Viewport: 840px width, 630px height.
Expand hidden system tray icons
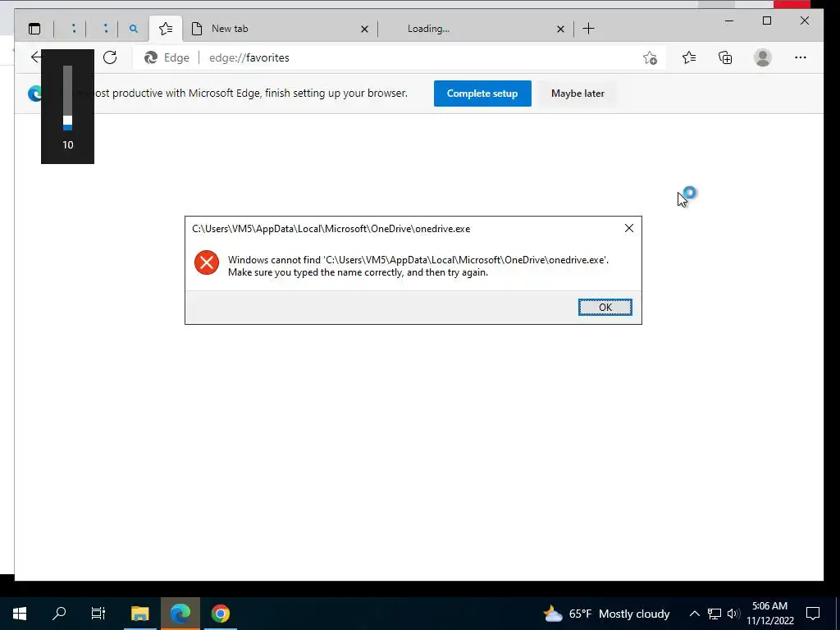(x=694, y=614)
